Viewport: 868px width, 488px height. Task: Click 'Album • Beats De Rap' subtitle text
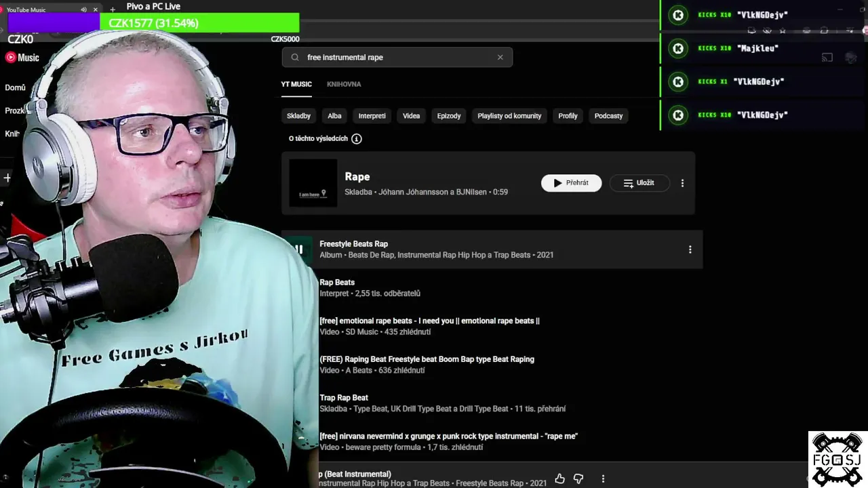coord(436,255)
